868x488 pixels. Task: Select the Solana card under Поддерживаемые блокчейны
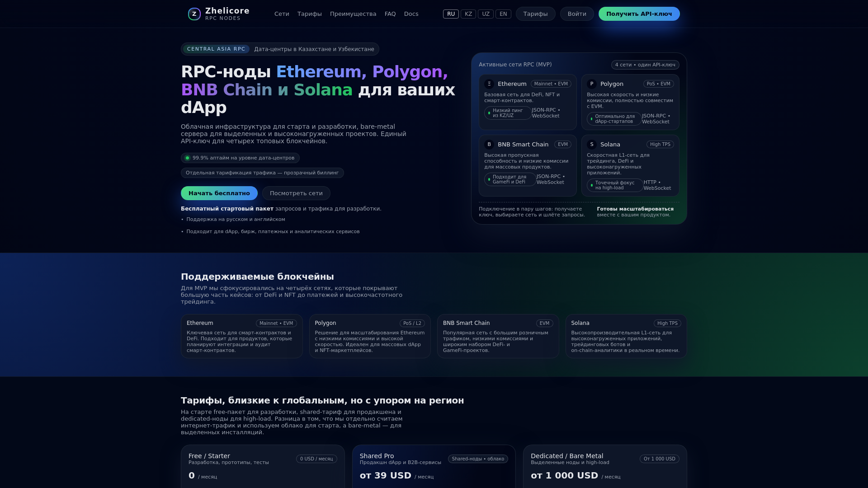coord(626,336)
